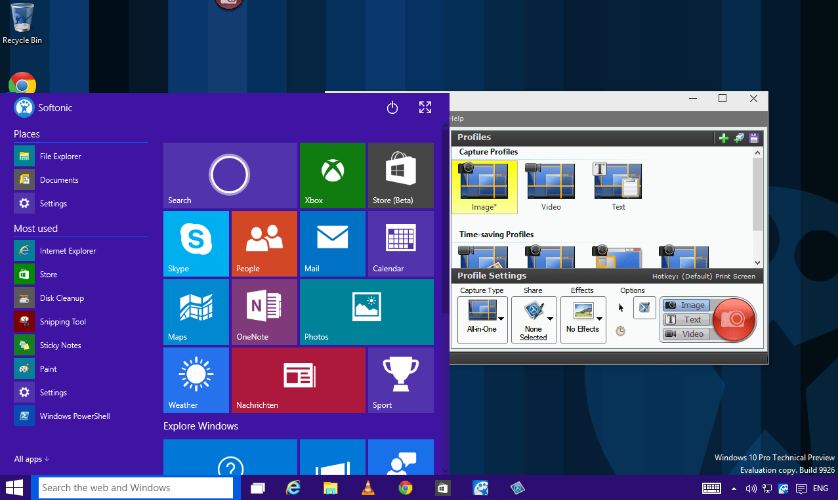Screen dimensions: 838x500
Task: Select the Video capture profile
Action: coord(551,187)
